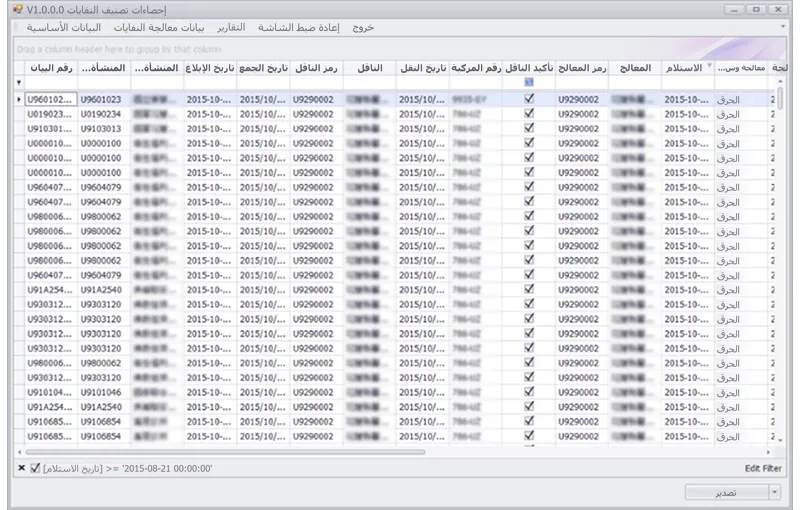This screenshot has width=800, height=510.
Task: Click the horizontal scrollbar thumb
Action: [x=225, y=452]
